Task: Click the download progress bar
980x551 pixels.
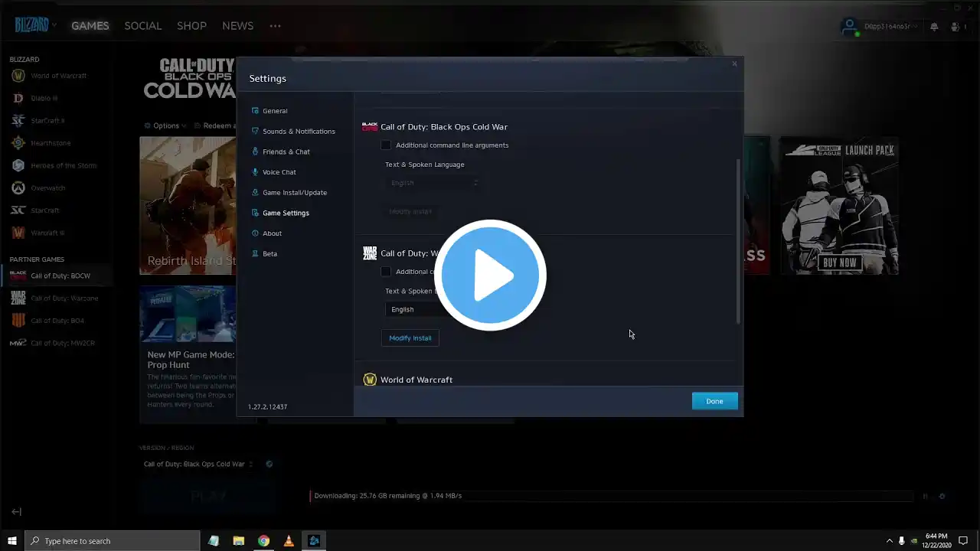Action: [x=611, y=496]
